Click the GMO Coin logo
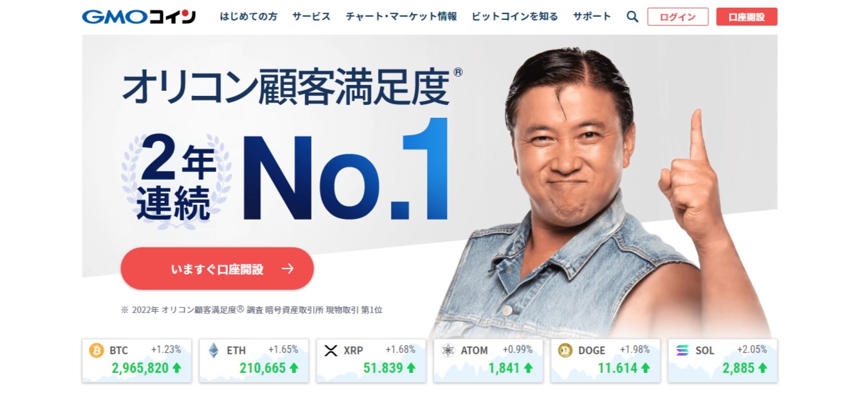The image size is (868, 411). point(139,17)
